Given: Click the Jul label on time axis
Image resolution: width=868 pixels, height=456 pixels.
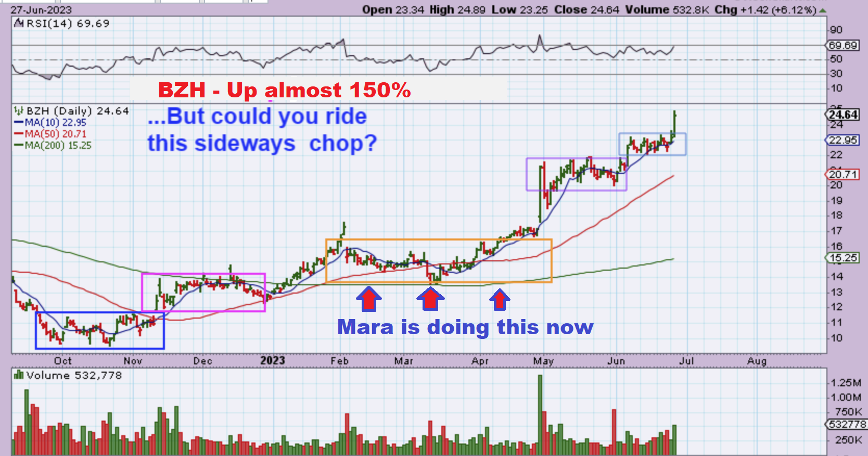Looking at the screenshot, I should 686,361.
